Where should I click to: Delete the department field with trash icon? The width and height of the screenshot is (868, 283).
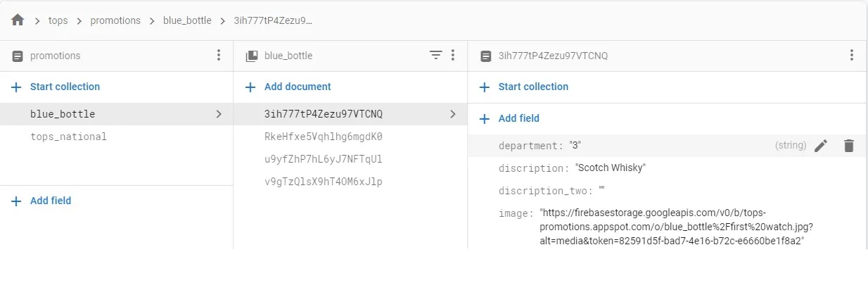pos(849,146)
